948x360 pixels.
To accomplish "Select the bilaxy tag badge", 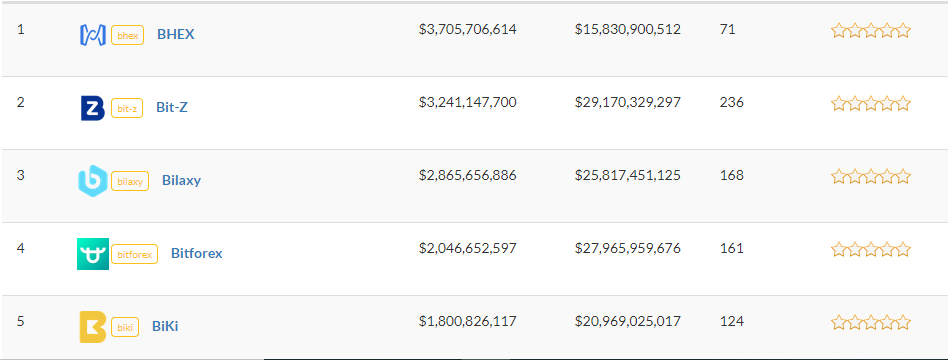I will [x=130, y=181].
